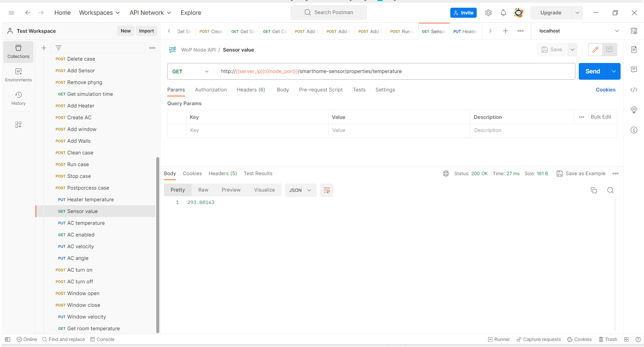Click the filter collections icon

pyautogui.click(x=59, y=48)
